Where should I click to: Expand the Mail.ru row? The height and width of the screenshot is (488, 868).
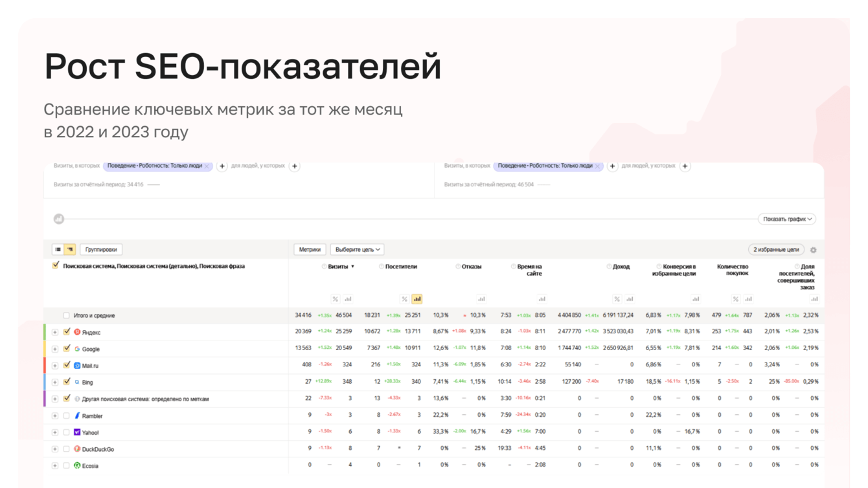coord(55,366)
